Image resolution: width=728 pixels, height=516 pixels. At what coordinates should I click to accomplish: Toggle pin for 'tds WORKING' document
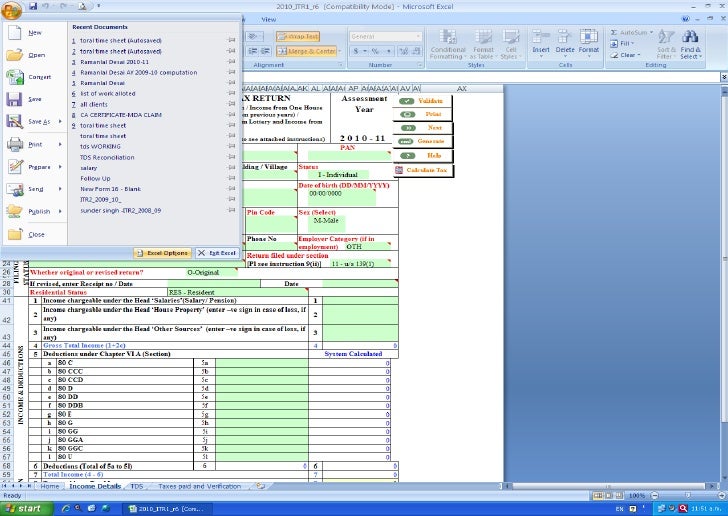tap(232, 146)
